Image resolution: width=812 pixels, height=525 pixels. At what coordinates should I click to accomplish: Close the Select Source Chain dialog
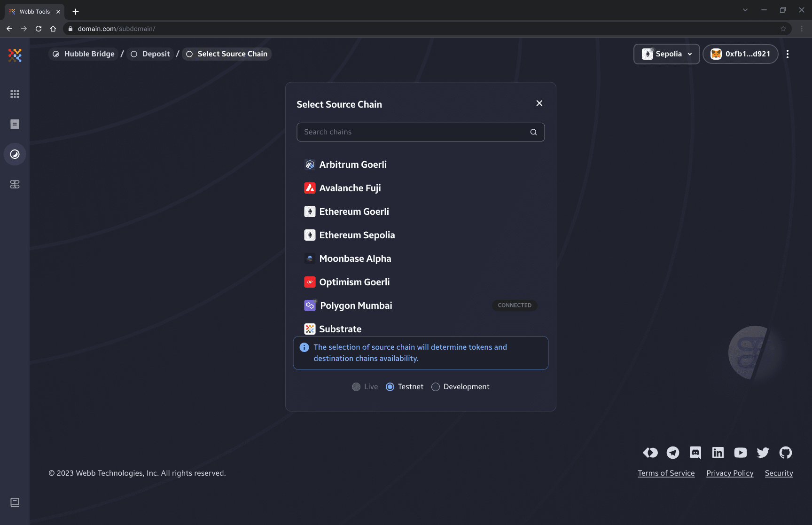(x=539, y=103)
